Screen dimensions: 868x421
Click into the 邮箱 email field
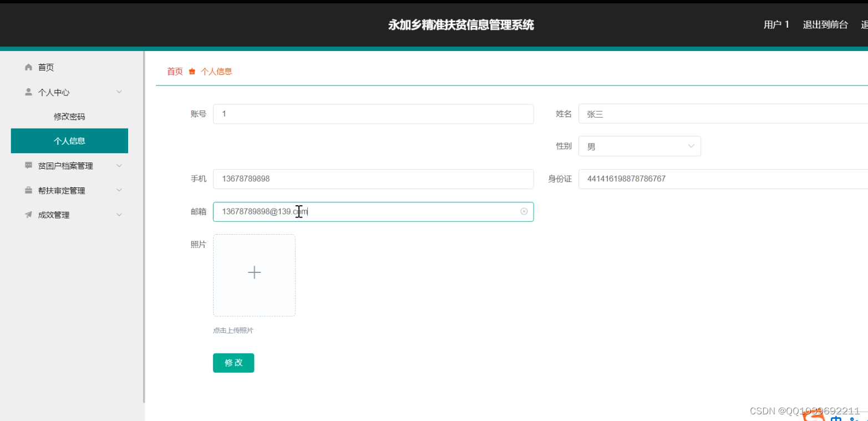point(373,212)
